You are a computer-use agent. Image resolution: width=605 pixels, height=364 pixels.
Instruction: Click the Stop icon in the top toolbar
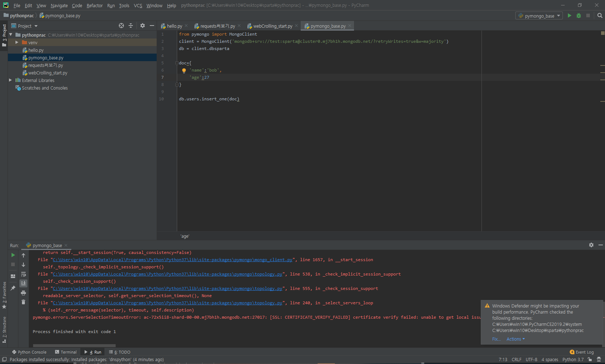(588, 15)
